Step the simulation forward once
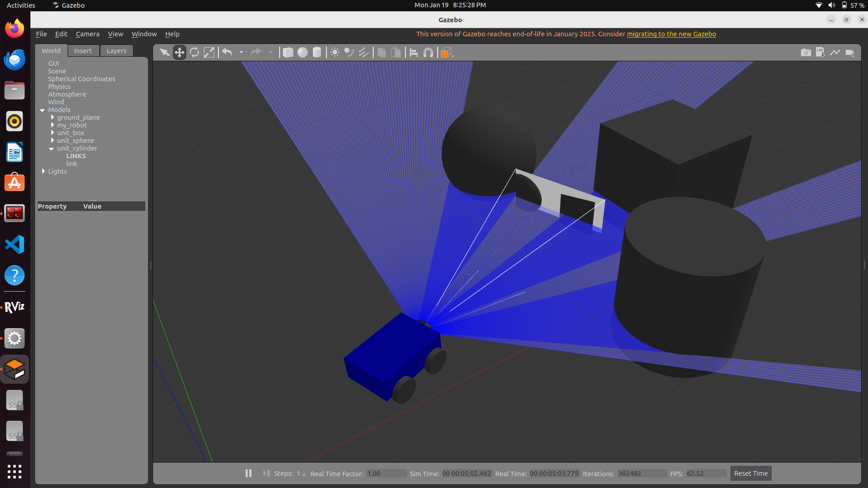The width and height of the screenshot is (868, 488). (x=266, y=473)
